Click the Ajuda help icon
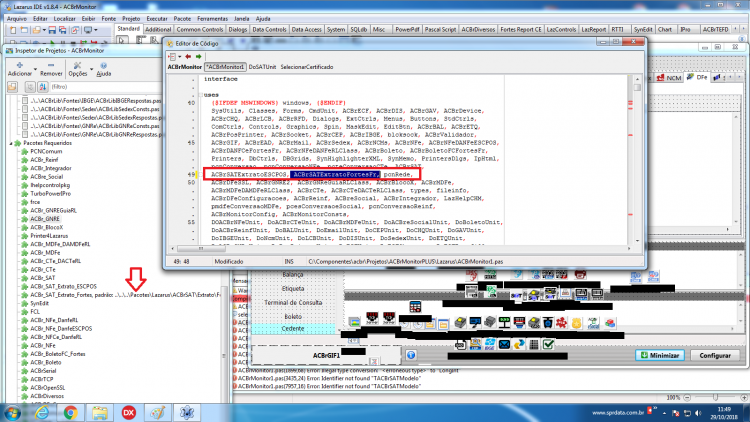Image resolution: width=750 pixels, height=422 pixels. 103,66
